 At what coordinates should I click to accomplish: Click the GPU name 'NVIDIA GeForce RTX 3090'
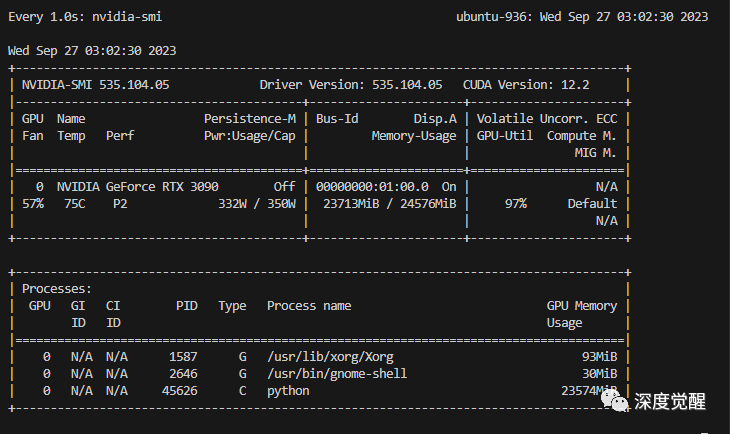click(137, 187)
